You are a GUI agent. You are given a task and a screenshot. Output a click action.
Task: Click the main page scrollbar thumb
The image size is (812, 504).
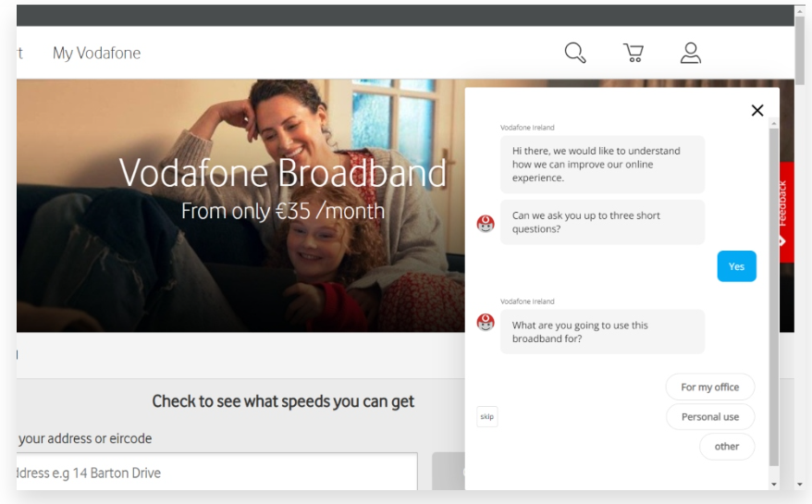800,49
